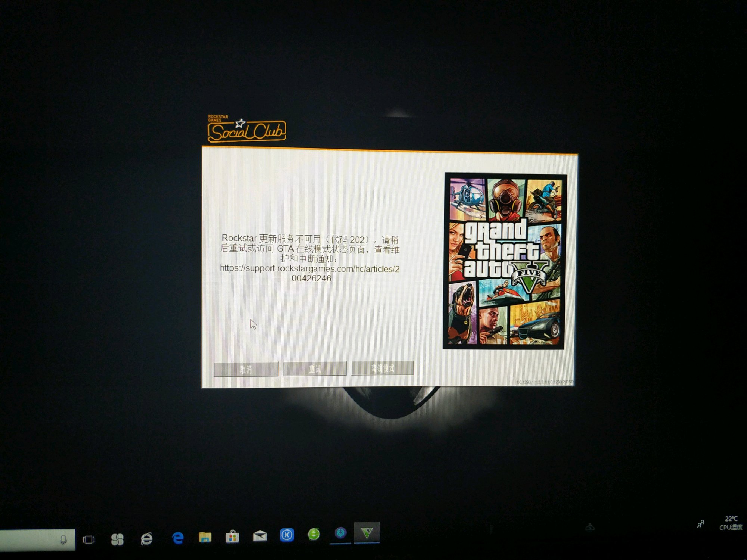Open the green 360 browser icon
The width and height of the screenshot is (747, 560).
314,534
